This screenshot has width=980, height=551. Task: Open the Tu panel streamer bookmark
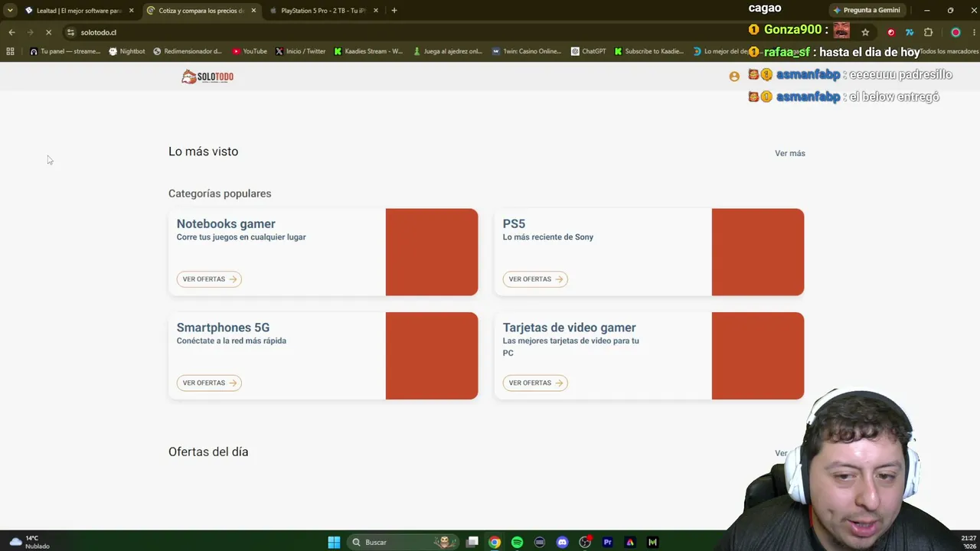pyautogui.click(x=65, y=51)
